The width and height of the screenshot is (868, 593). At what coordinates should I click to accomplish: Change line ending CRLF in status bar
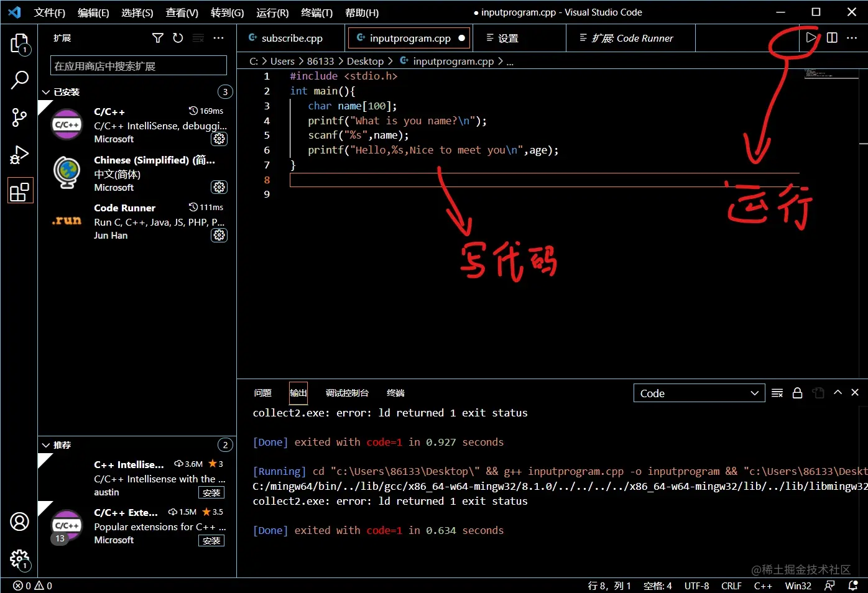[x=731, y=586]
